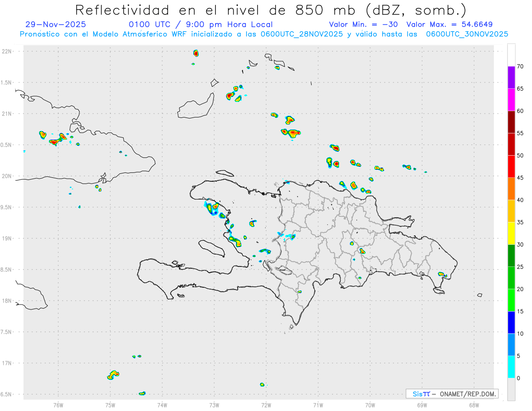The height and width of the screenshot is (411, 532).
Task: Click the 'Valor Max. = 54.6649' text
Action: (x=450, y=24)
